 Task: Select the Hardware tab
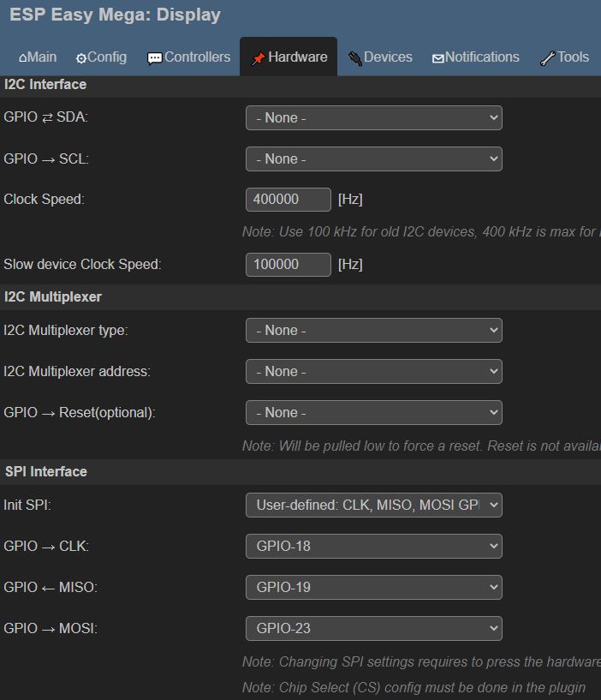coord(289,57)
